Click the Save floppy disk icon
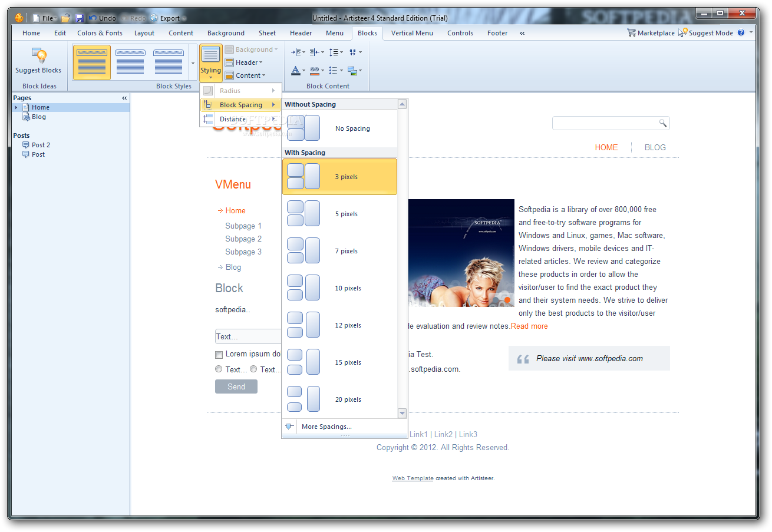 [80, 18]
